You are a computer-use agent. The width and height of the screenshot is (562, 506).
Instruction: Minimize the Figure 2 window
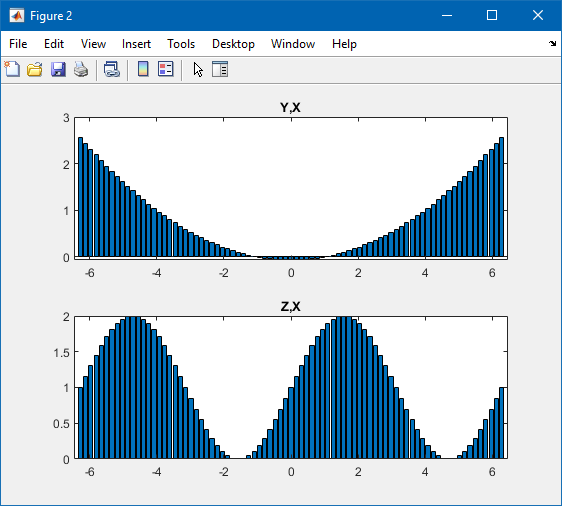447,15
